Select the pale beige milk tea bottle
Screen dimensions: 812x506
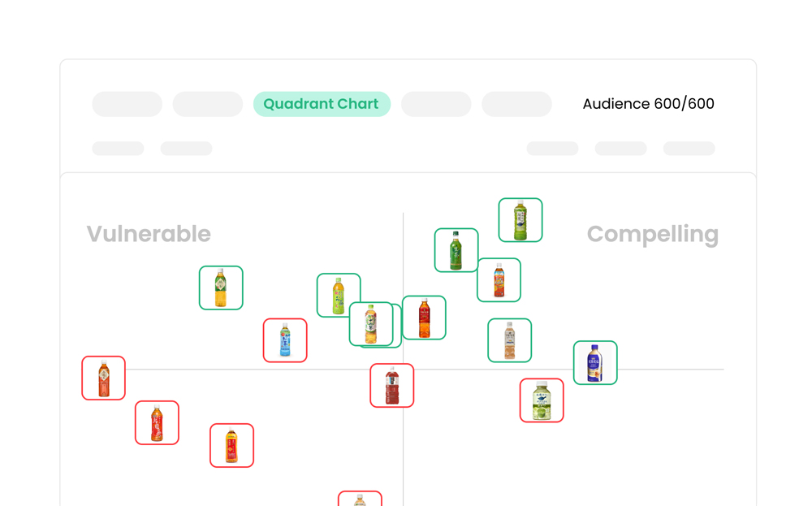tap(509, 340)
